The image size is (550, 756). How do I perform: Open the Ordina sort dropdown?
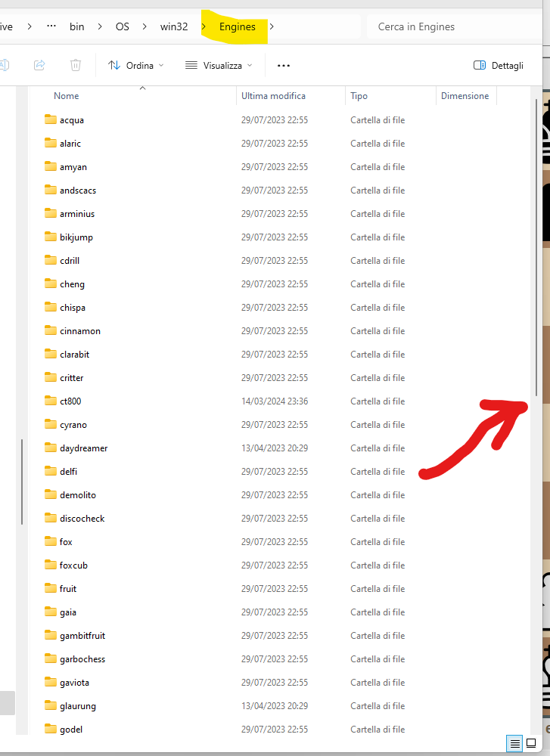click(x=136, y=66)
